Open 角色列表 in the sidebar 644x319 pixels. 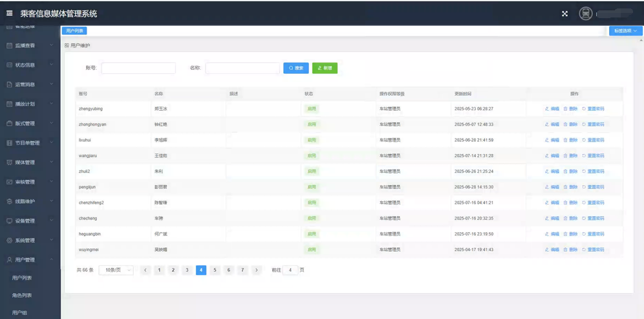coord(22,296)
